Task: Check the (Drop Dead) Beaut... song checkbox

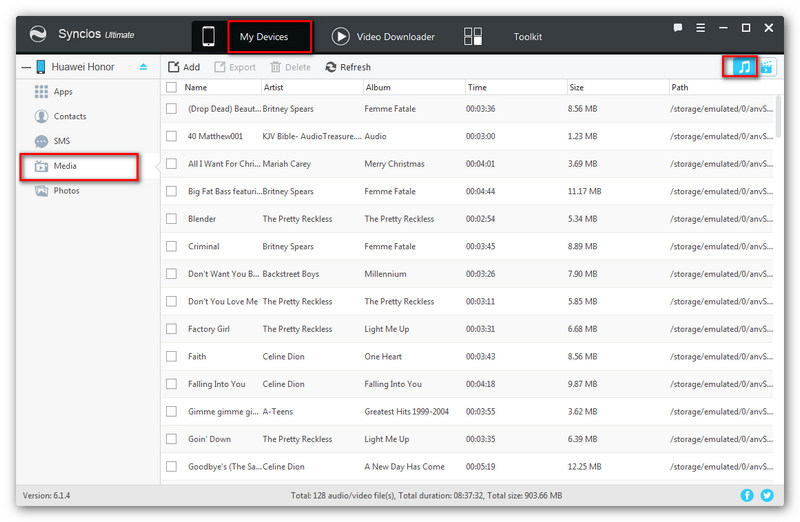Action: (x=171, y=109)
